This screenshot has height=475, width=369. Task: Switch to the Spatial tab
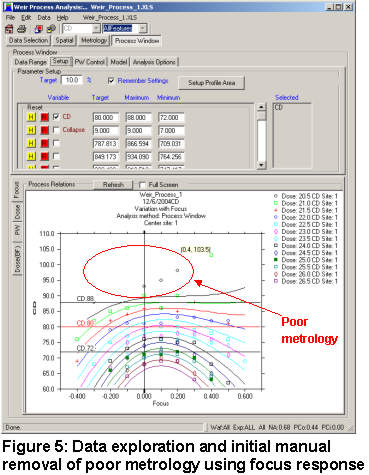(64, 40)
